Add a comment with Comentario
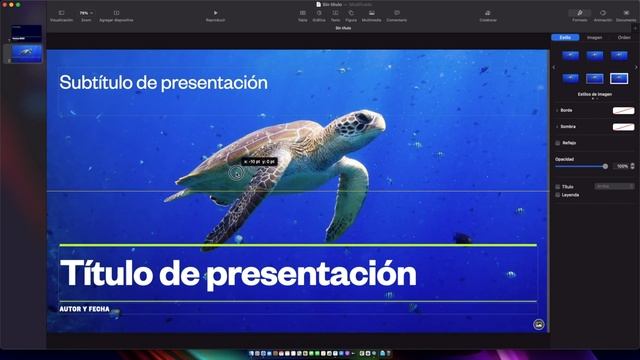 point(397,16)
